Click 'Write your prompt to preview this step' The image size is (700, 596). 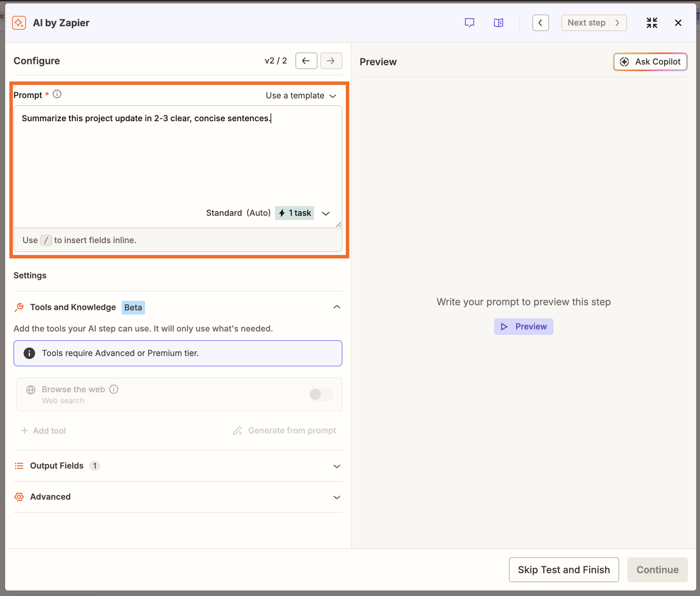pyautogui.click(x=523, y=302)
